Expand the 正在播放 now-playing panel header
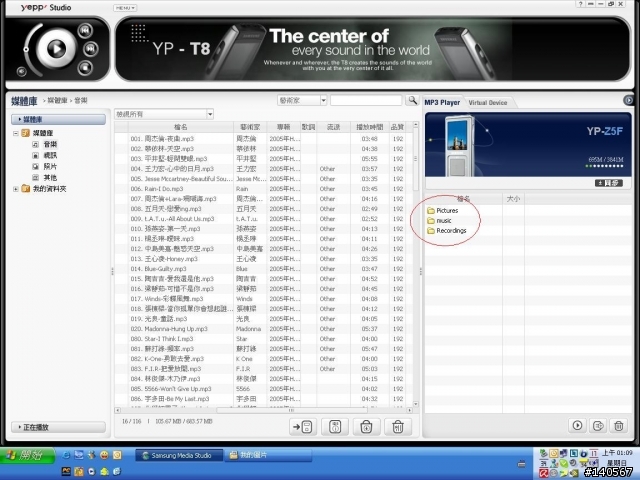 [58, 427]
